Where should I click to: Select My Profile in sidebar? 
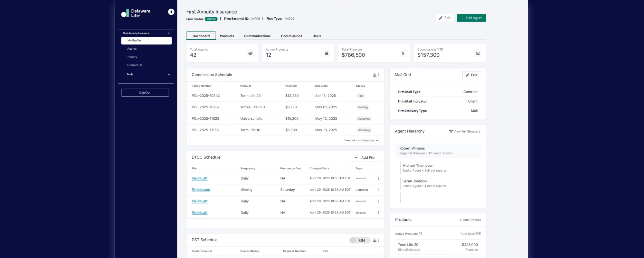click(x=147, y=41)
